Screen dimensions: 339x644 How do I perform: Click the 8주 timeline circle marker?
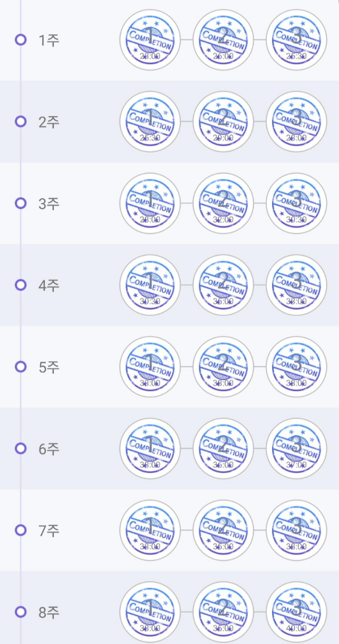tap(20, 612)
